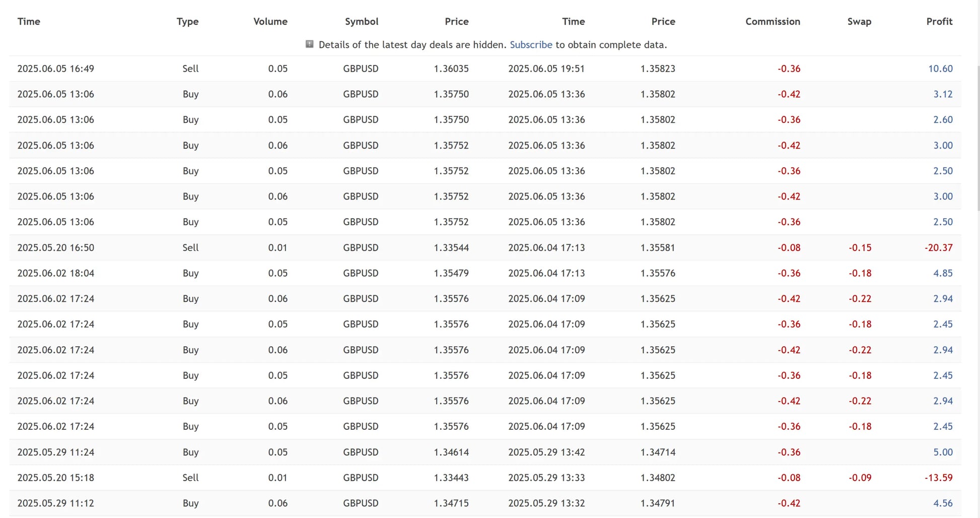
Task: Click open time 2025.05.20 16:50
Action: tap(55, 248)
